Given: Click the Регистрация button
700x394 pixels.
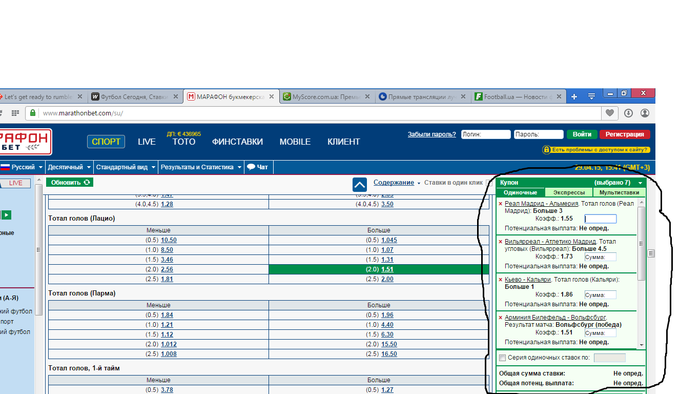Looking at the screenshot, I should (x=625, y=134).
